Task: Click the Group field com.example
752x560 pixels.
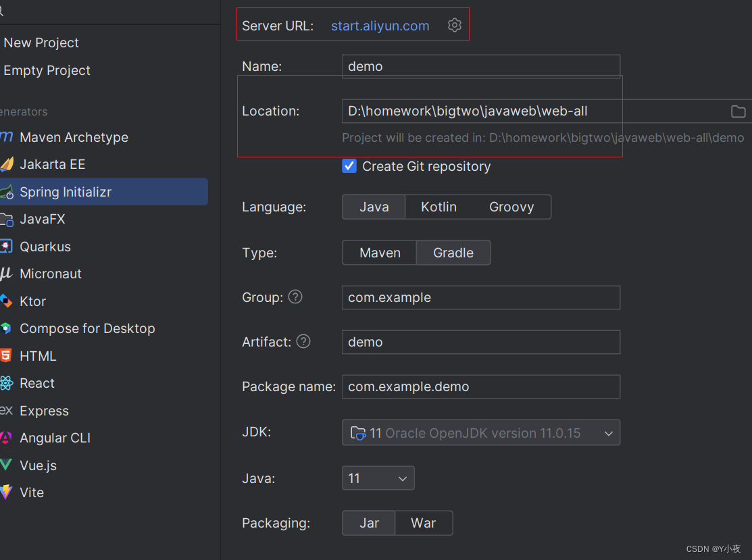Action: 481,297
